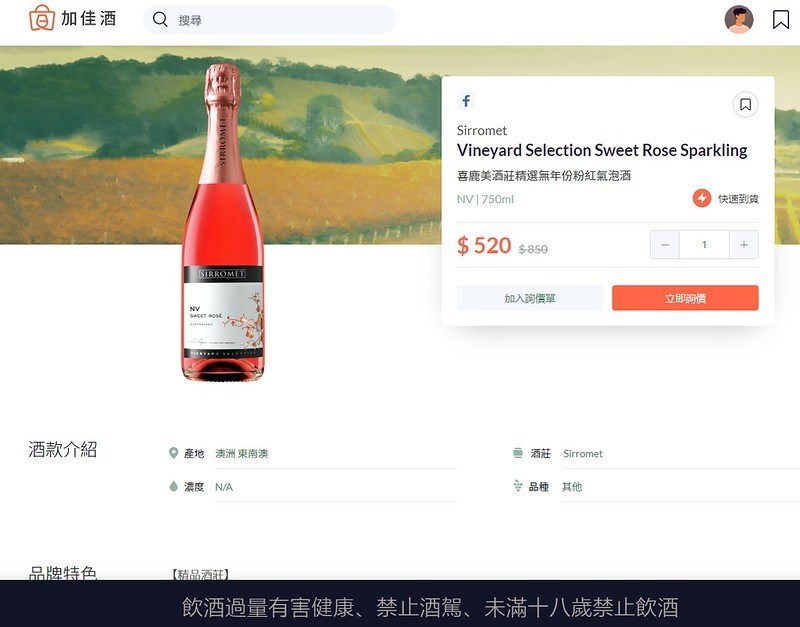Click the quantity value field showing 1

(704, 244)
